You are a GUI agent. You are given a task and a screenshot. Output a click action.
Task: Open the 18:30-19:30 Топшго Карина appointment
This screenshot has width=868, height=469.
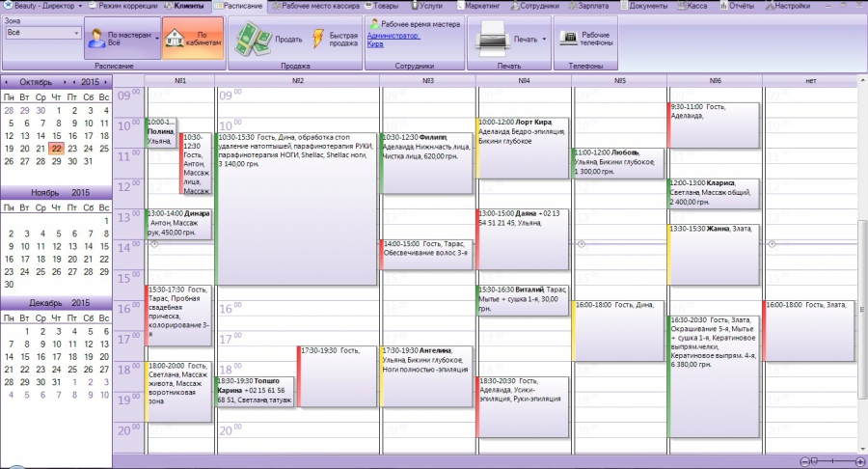pos(255,392)
